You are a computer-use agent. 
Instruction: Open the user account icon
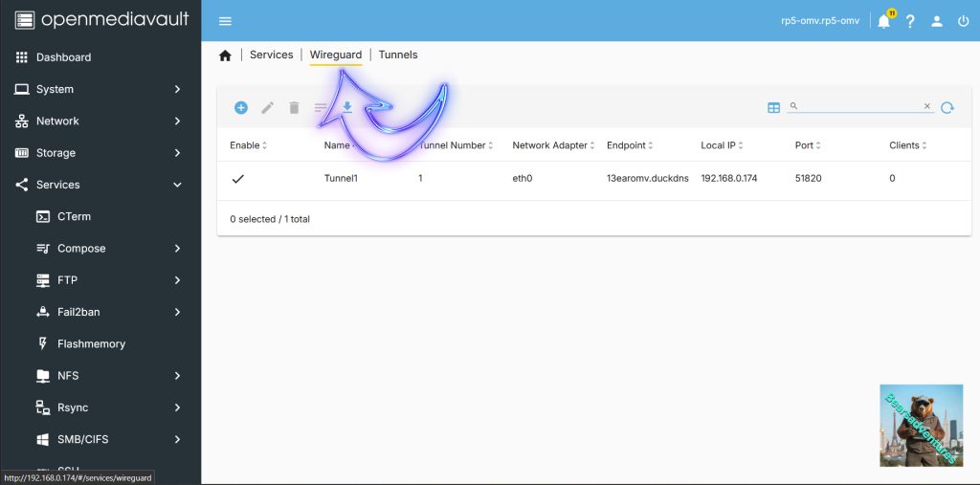[x=937, y=21]
